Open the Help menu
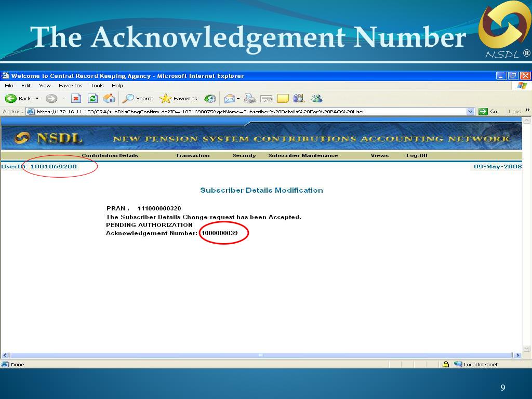The width and height of the screenshot is (532, 399). (117, 86)
